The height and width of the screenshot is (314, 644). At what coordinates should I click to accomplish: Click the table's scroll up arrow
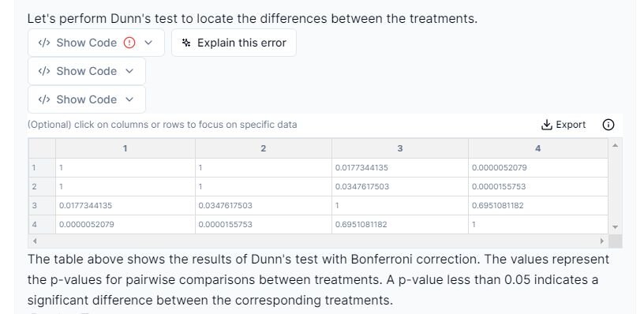(615, 145)
